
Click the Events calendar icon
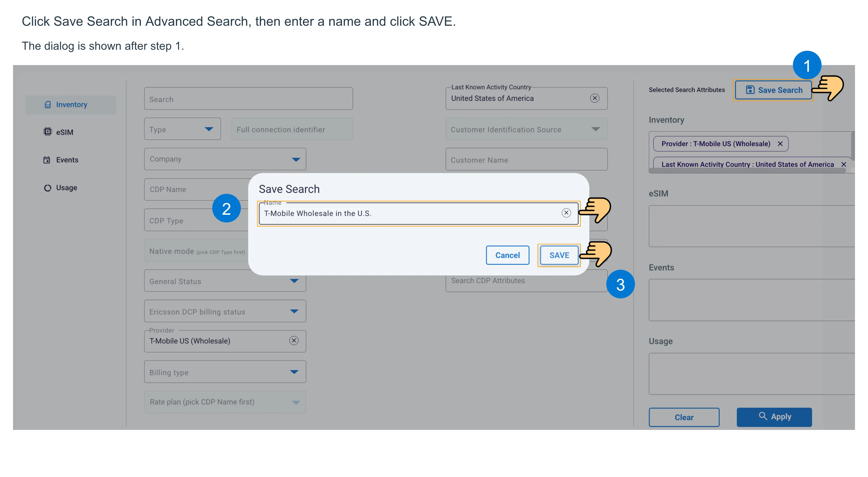47,160
